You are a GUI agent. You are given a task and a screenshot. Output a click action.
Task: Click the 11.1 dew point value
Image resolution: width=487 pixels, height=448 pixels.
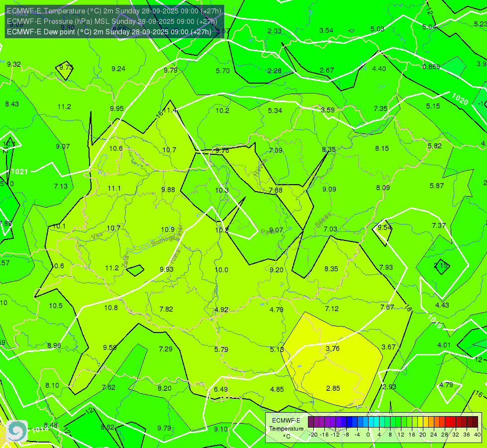[114, 188]
